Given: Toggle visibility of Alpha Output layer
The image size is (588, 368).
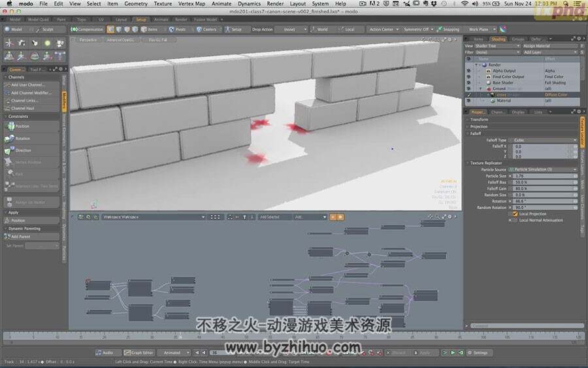Looking at the screenshot, I should tap(468, 71).
